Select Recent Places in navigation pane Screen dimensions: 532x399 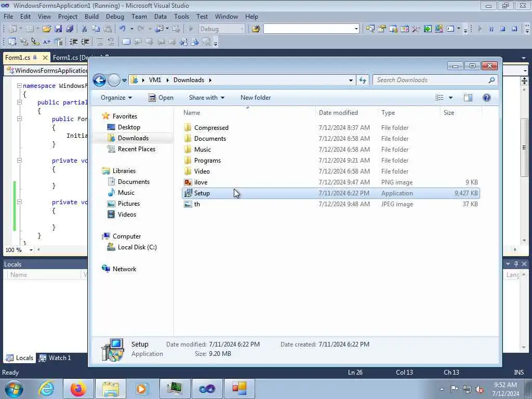pos(136,149)
